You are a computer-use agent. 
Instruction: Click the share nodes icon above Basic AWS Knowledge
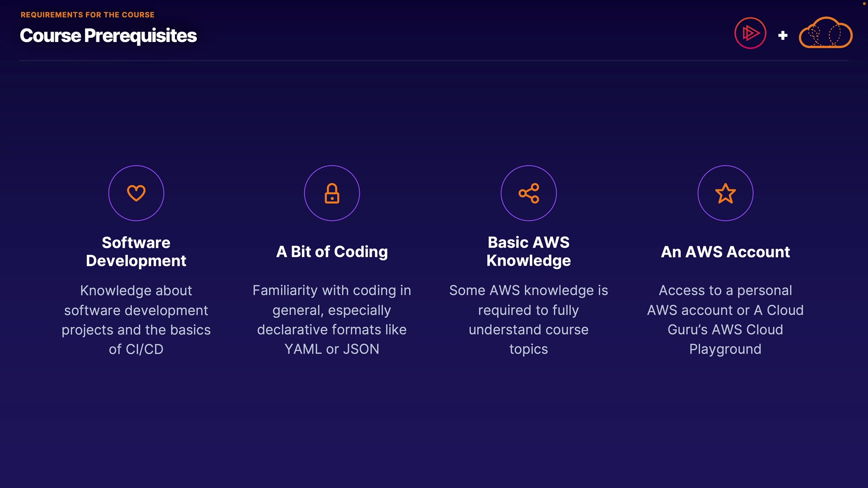(x=528, y=193)
